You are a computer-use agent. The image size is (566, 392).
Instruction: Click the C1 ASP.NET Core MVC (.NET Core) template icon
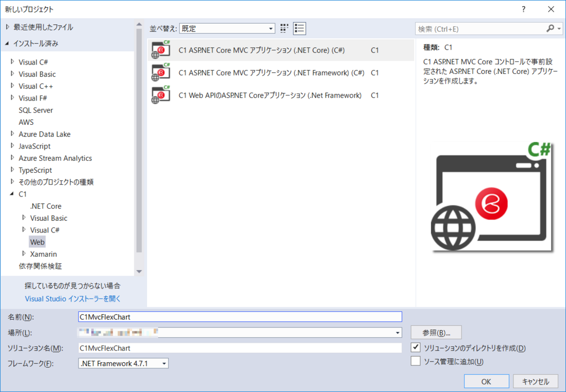(x=161, y=50)
